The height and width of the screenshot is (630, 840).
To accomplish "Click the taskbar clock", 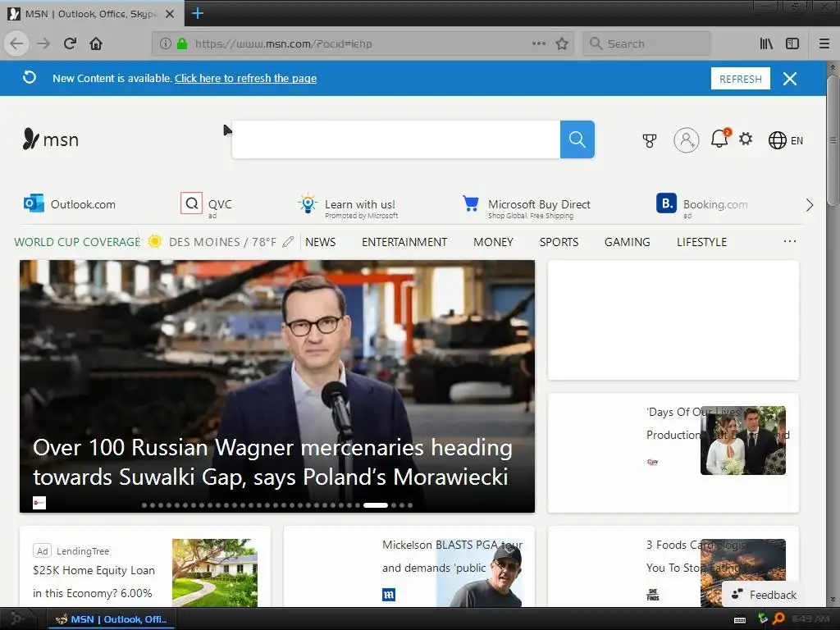I will 810,619.
